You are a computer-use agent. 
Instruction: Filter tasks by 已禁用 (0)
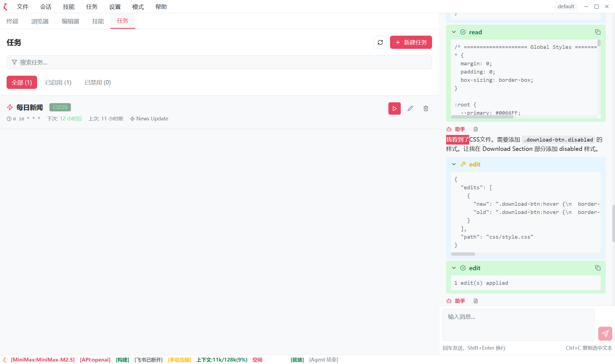(x=98, y=82)
